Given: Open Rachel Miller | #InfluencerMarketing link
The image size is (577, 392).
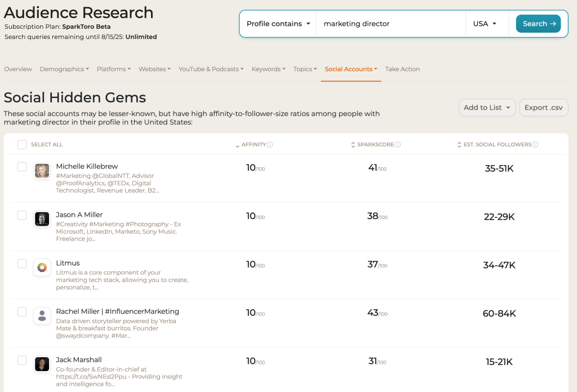Looking at the screenshot, I should click(x=117, y=311).
